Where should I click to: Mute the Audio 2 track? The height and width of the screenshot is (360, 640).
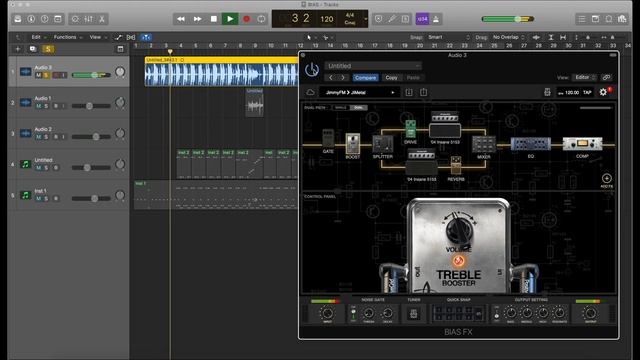pos(38,137)
